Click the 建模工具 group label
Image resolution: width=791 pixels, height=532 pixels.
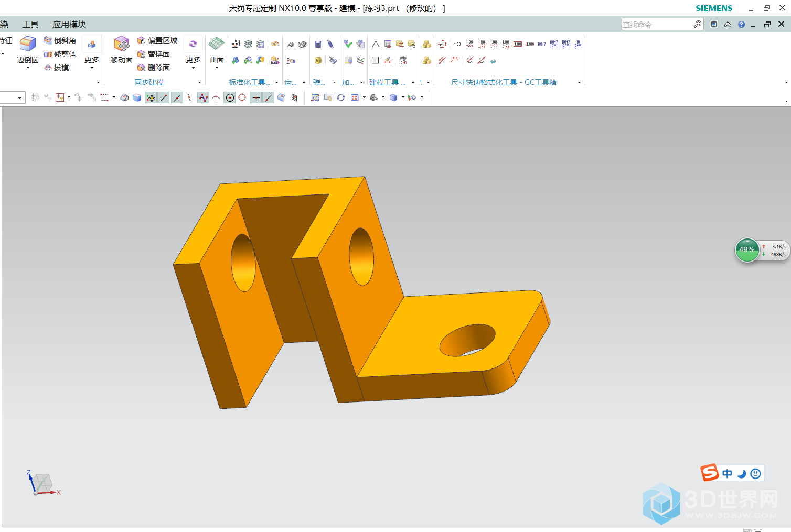(x=387, y=82)
